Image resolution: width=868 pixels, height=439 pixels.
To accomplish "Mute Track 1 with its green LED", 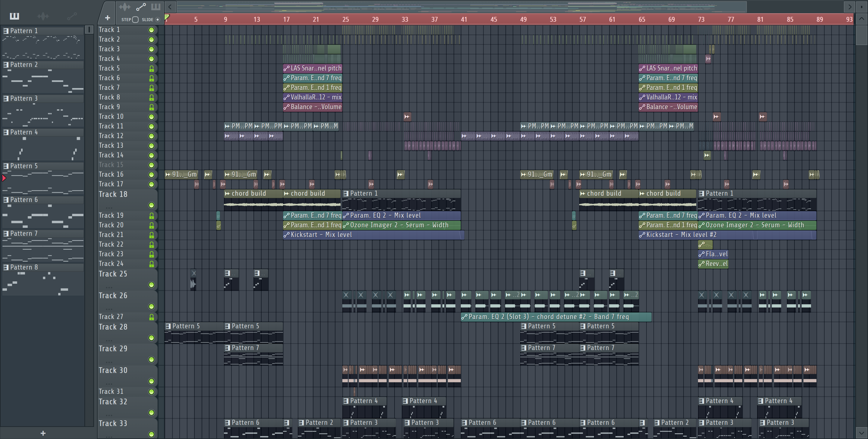I will click(152, 30).
